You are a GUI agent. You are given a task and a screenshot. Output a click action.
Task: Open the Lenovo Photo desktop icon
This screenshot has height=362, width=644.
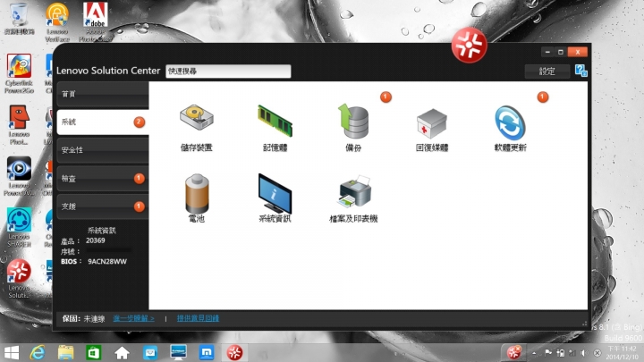point(19,125)
